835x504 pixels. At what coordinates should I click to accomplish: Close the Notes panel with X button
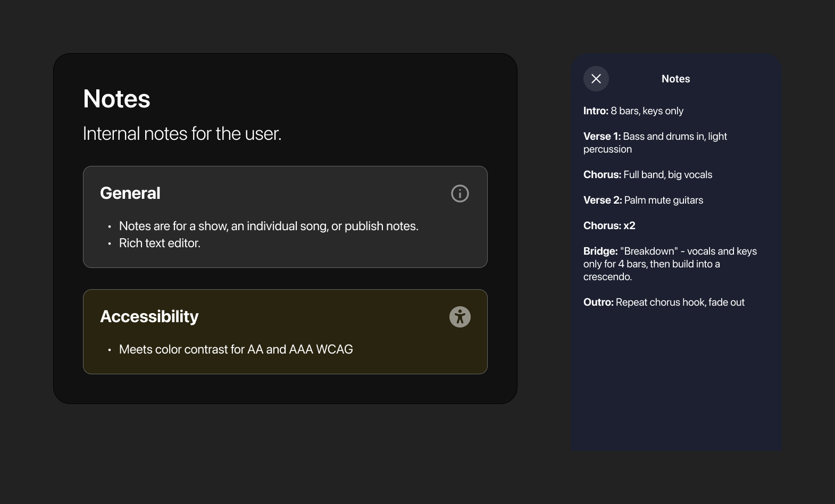pyautogui.click(x=596, y=79)
